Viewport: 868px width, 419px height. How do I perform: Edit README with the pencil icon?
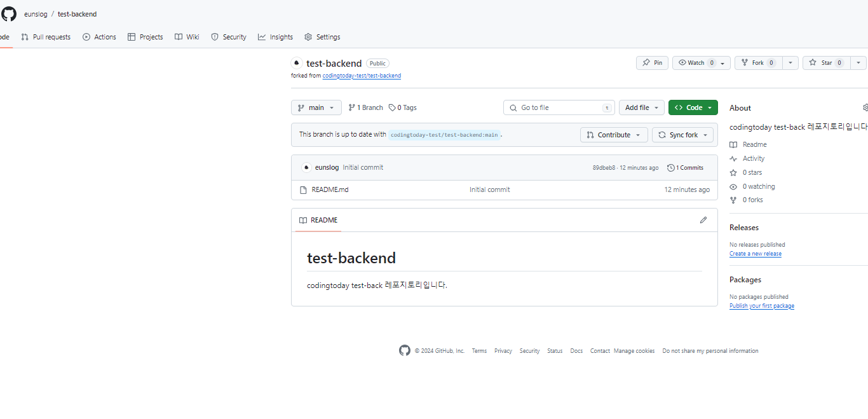click(703, 220)
